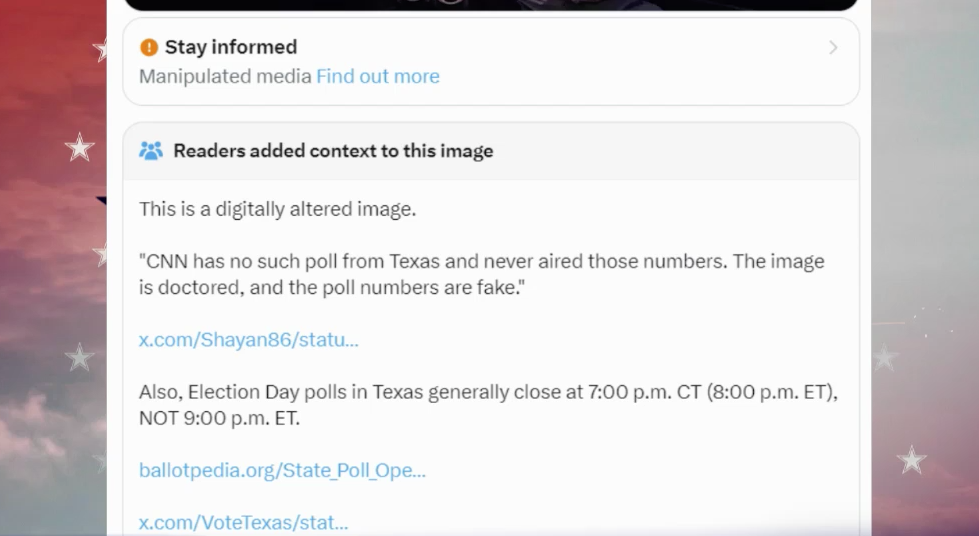Click the white star left of Readers header

pos(80,148)
